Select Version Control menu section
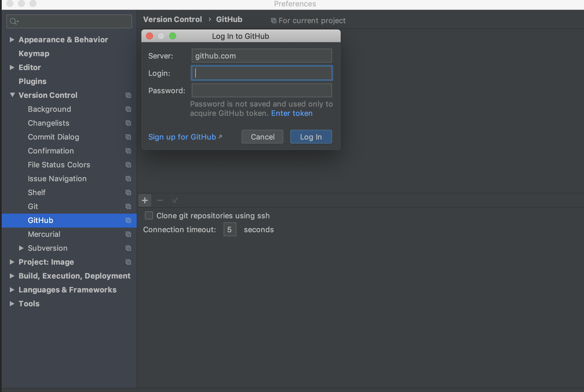The height and width of the screenshot is (392, 584). point(48,95)
